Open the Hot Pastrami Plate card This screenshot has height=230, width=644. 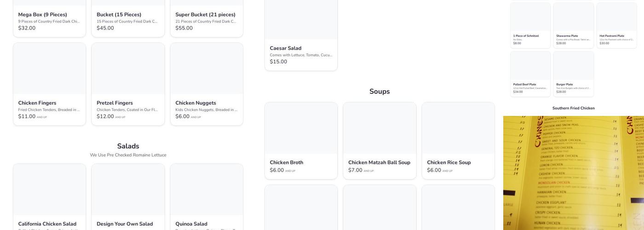click(x=616, y=25)
